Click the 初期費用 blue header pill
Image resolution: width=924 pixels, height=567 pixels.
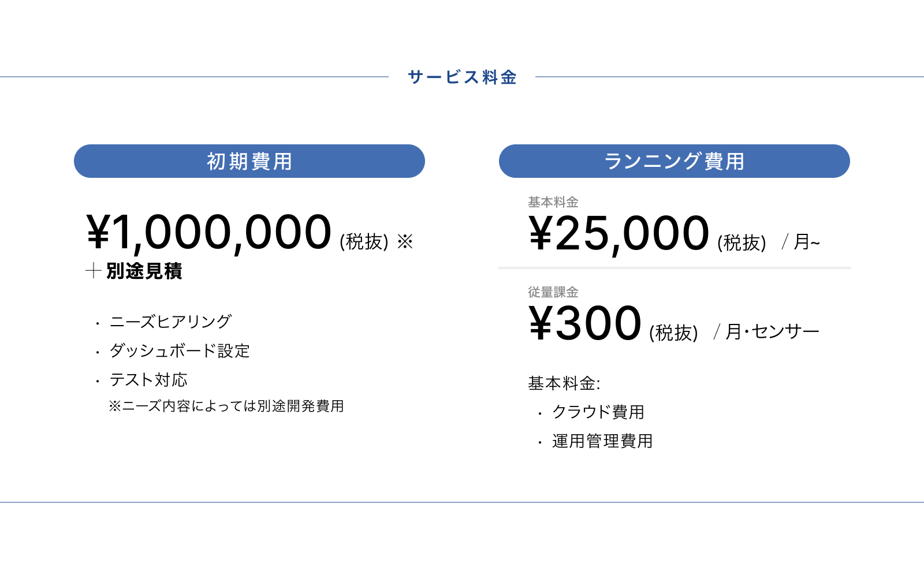tap(249, 161)
